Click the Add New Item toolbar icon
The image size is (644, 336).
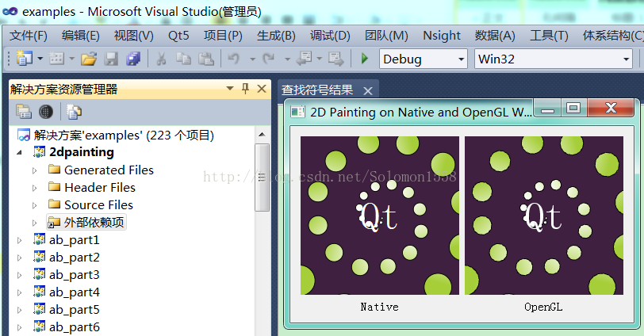tap(56, 59)
